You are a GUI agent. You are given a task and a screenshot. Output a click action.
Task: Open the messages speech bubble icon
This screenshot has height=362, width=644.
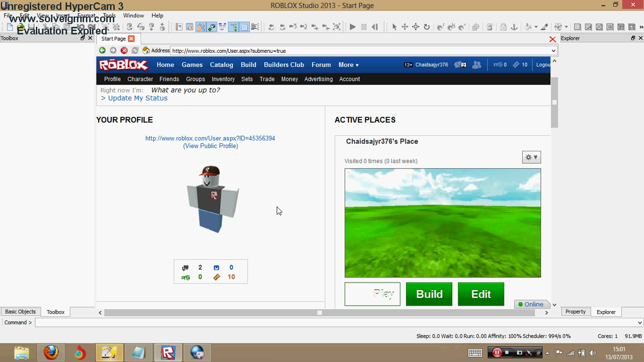pyautogui.click(x=459, y=65)
